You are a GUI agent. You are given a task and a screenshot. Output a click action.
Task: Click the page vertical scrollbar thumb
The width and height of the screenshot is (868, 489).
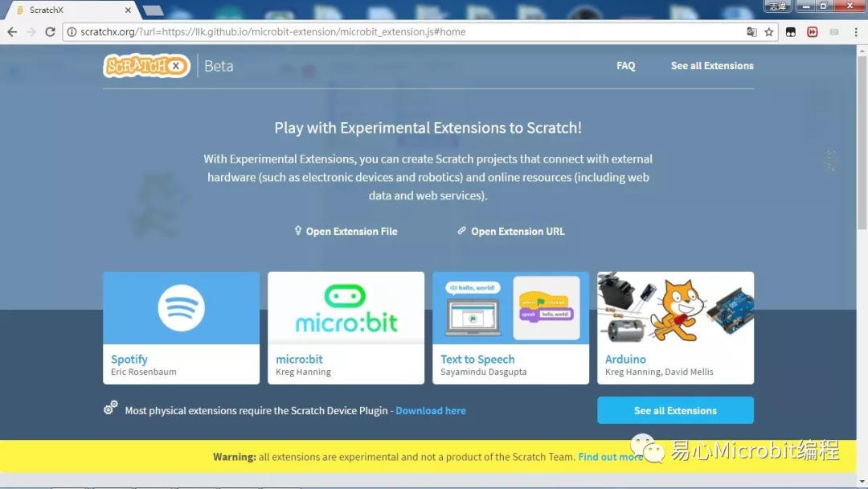tap(862, 143)
